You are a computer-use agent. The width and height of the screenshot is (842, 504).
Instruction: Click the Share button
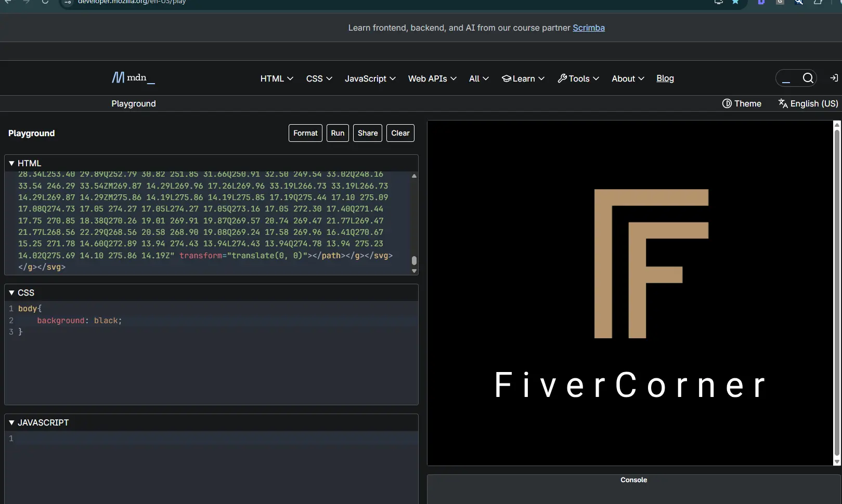[x=368, y=133]
